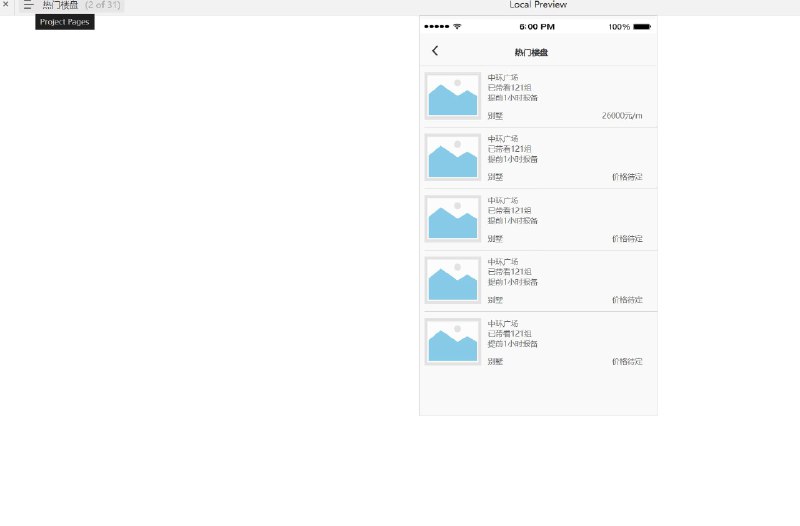Screen dimensions: 800x526
Task: Click 别墅 tag in the fourth listing
Action: point(495,300)
